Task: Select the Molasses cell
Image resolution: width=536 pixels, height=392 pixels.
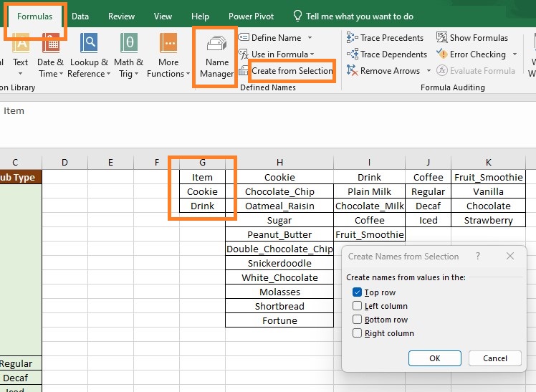Action: tap(279, 292)
